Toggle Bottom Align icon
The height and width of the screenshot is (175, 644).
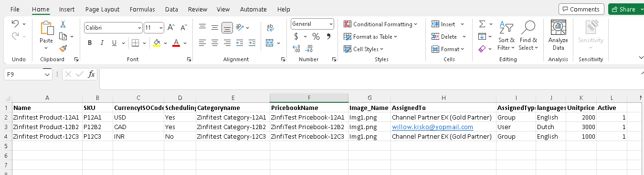click(227, 27)
